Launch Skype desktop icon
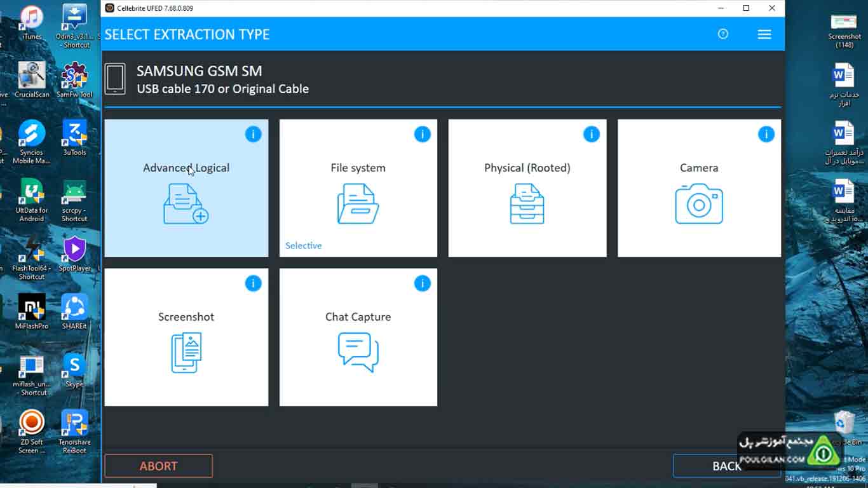The width and height of the screenshot is (868, 488). point(74,370)
